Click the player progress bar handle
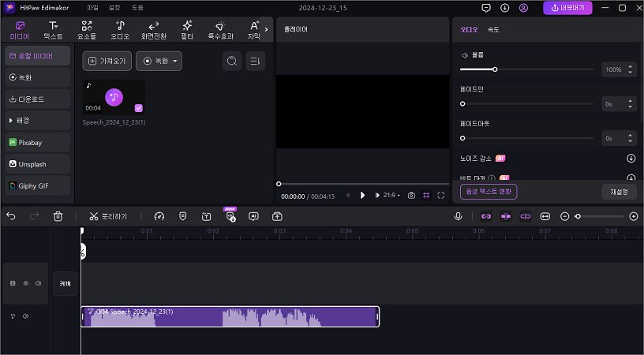Viewport: 644px width, 355px height. (279, 184)
